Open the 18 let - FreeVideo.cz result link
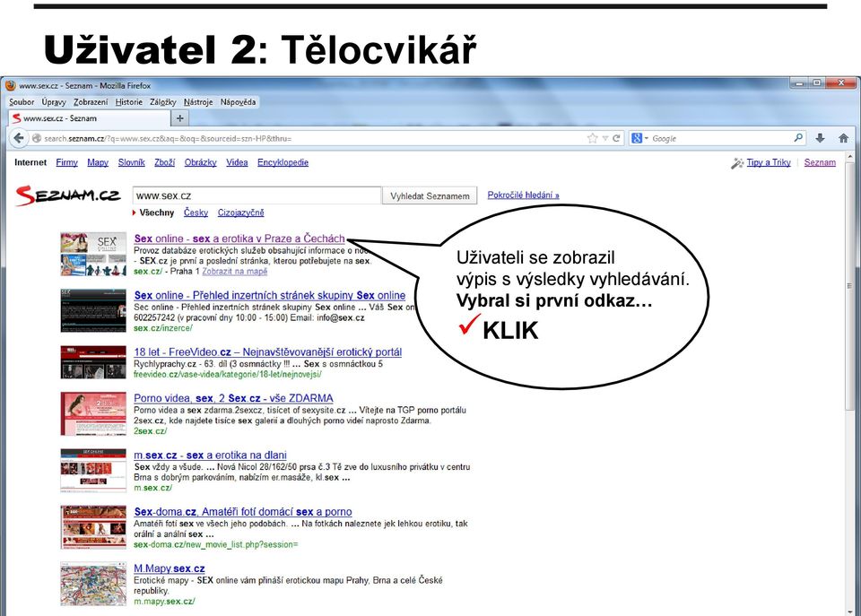The image size is (861, 616). coord(268,351)
